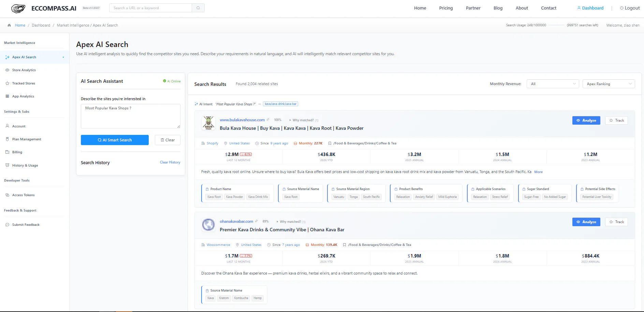
Task: Click Analyze for Ohana Kava Bar
Action: [586, 222]
